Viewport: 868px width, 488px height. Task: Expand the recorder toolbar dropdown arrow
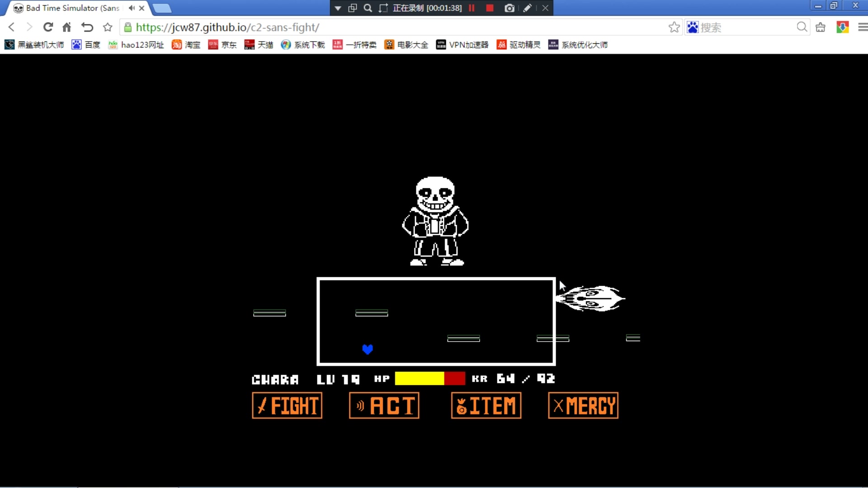pyautogui.click(x=338, y=8)
